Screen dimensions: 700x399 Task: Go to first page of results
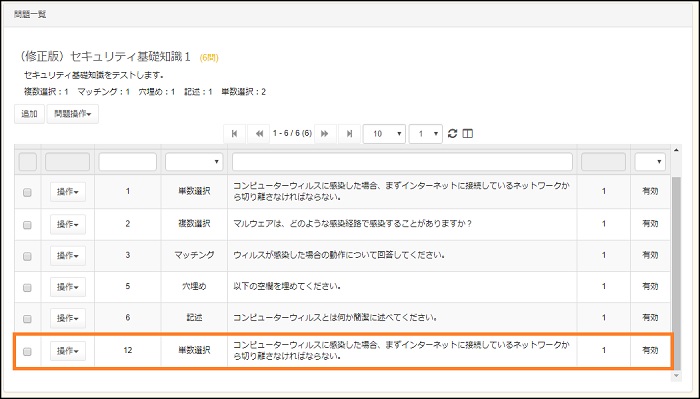click(x=235, y=134)
